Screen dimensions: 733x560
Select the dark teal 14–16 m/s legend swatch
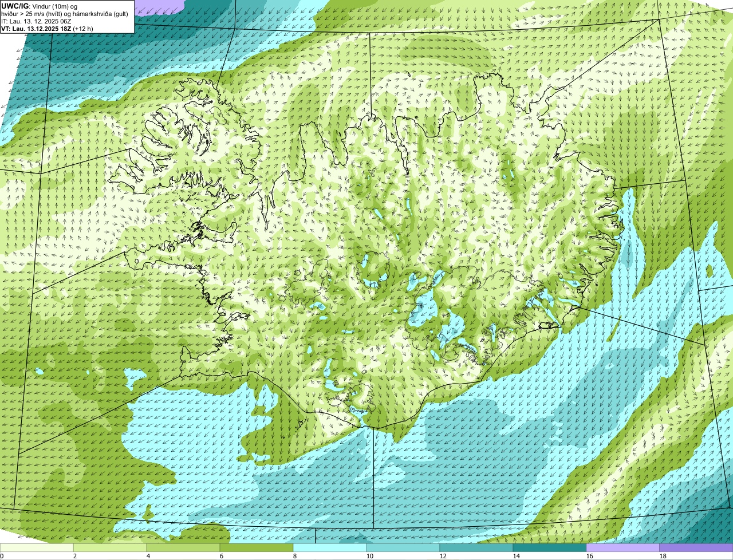(550, 547)
